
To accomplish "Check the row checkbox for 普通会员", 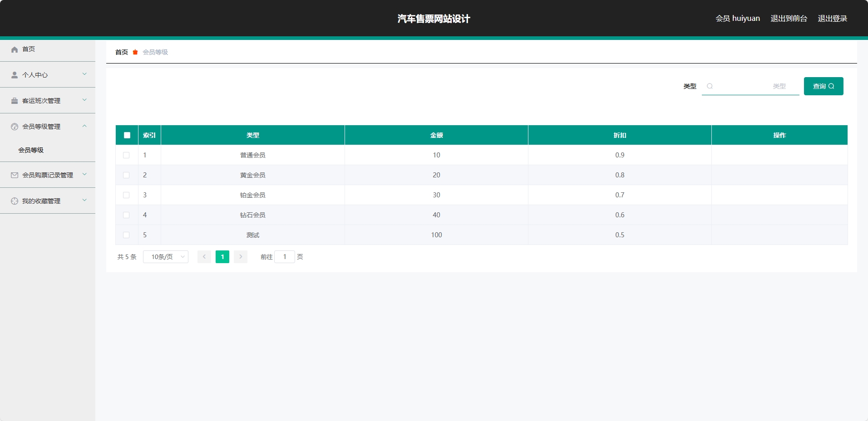I will 127,155.
